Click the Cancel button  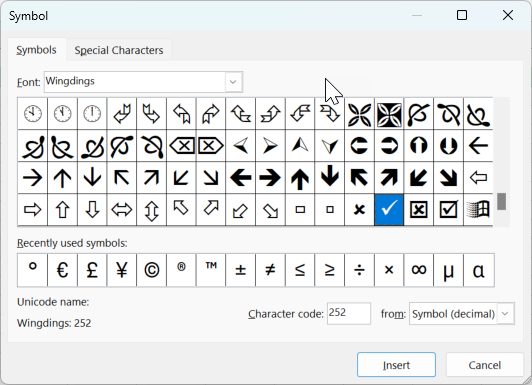[x=484, y=365]
